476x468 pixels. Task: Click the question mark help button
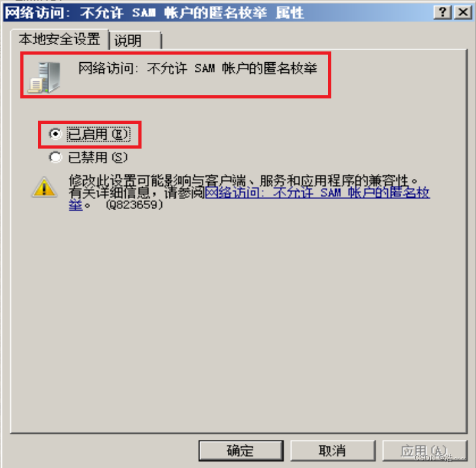[442, 13]
